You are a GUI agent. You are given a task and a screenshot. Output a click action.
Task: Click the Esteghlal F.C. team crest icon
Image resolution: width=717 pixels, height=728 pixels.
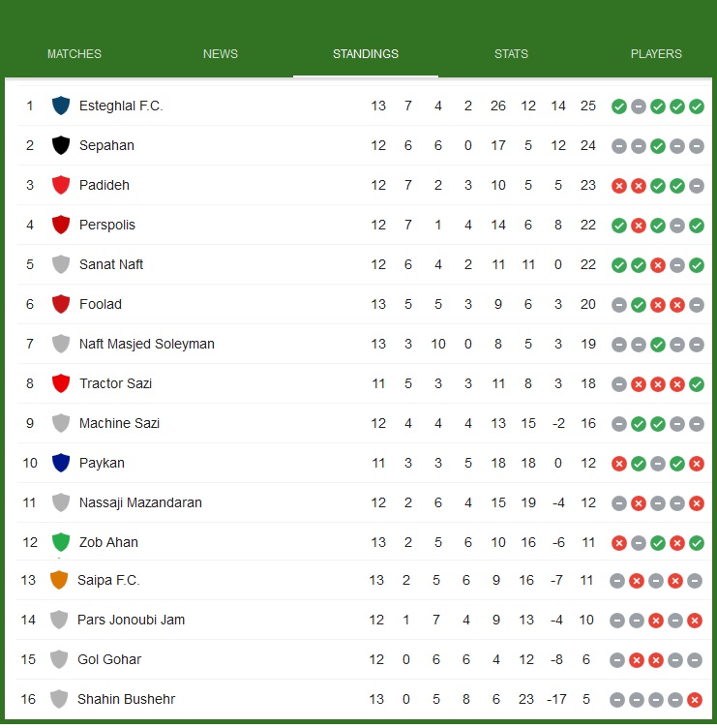pos(61,106)
